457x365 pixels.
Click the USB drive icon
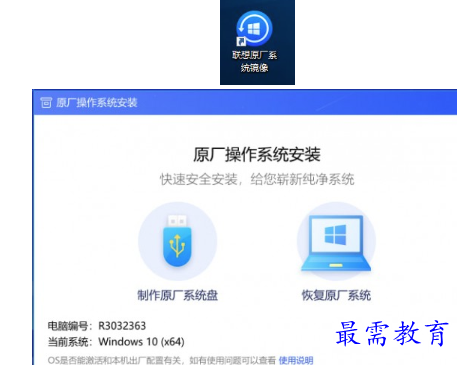[x=177, y=241]
